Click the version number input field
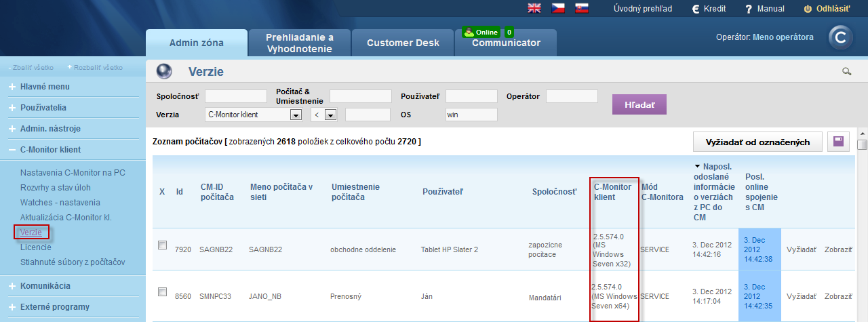Screen dimensions: 868x322 pyautogui.click(x=368, y=115)
